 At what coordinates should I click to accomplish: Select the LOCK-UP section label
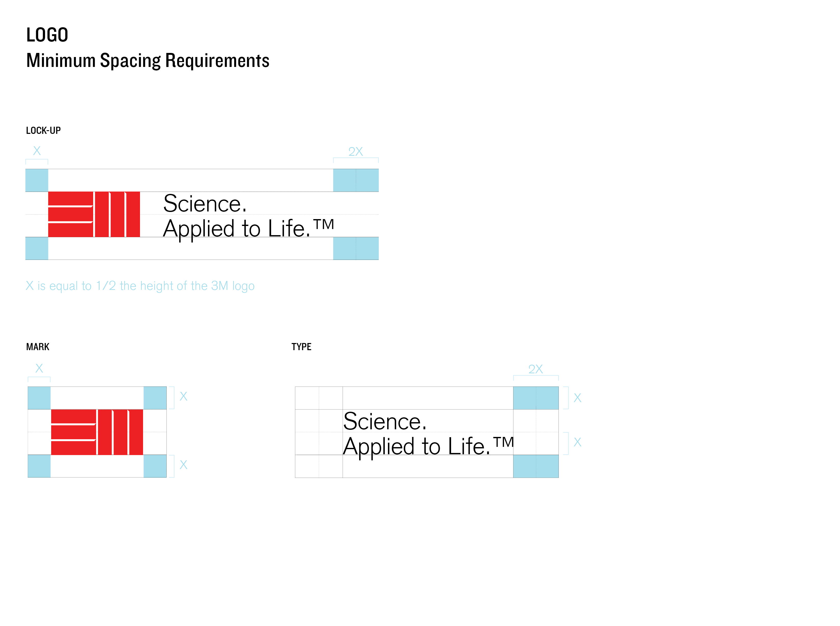43,131
